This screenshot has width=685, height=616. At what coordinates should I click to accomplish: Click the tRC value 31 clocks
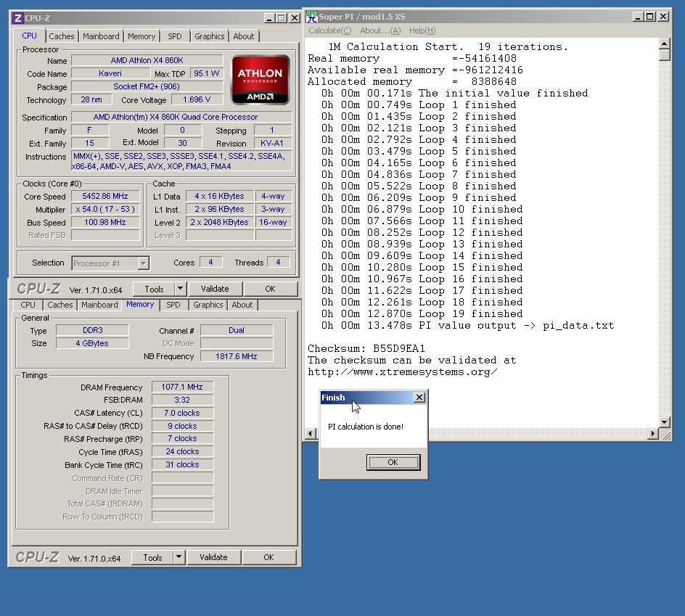(182, 464)
